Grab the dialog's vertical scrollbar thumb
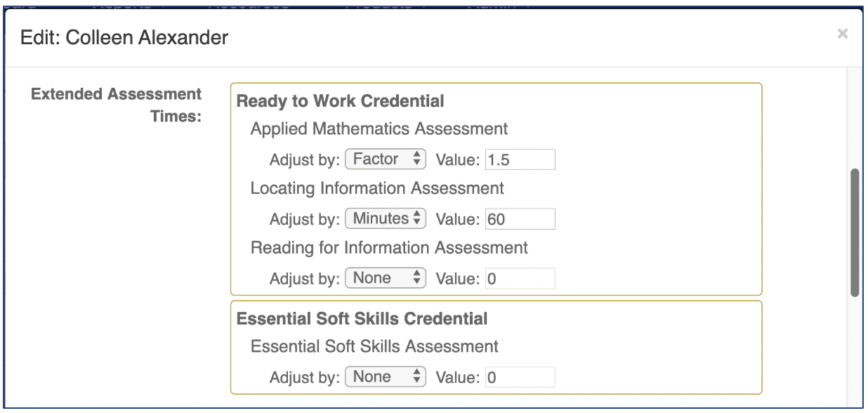Screen dimensions: 868x413 [x=855, y=232]
